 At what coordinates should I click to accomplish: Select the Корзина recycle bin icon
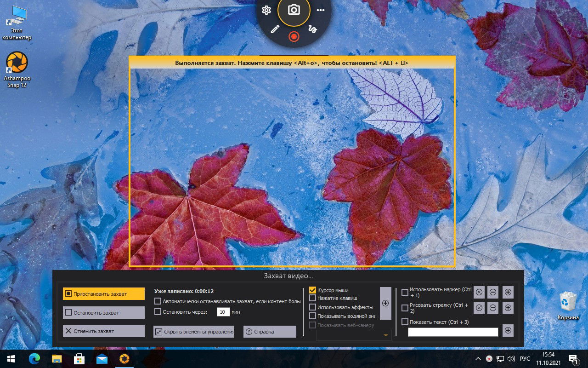[568, 306]
